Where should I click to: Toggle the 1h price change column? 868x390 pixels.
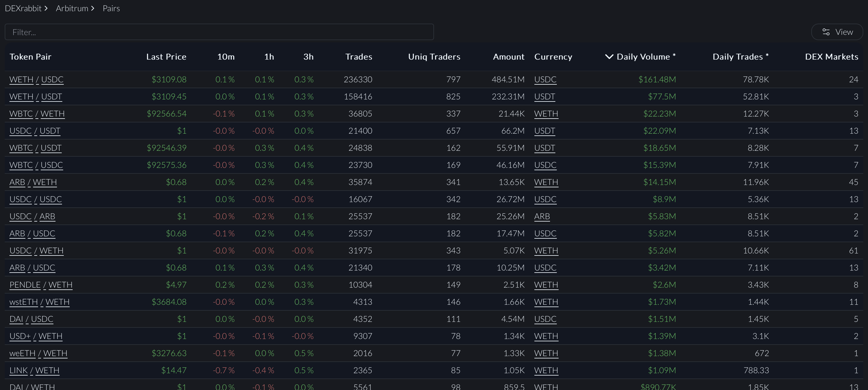point(269,56)
